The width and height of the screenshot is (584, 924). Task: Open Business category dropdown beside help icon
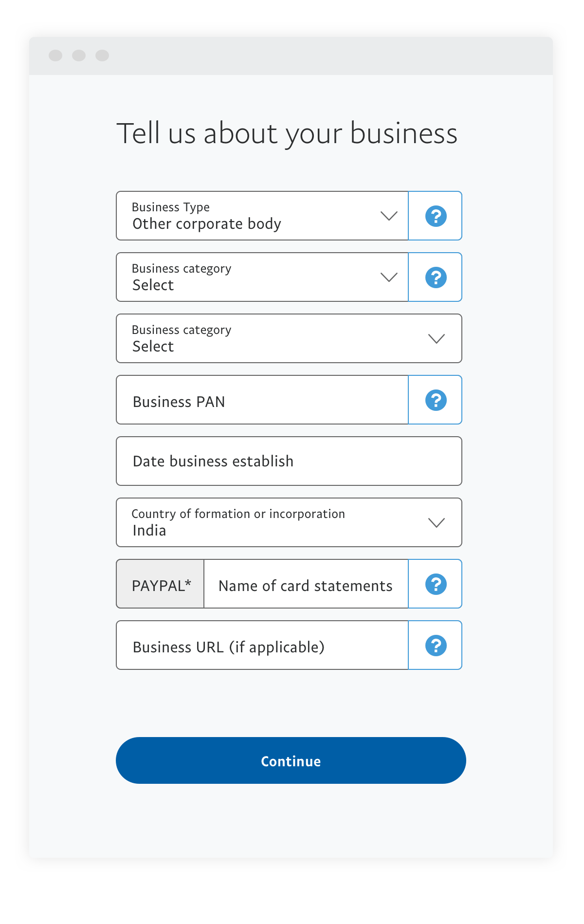click(x=262, y=277)
